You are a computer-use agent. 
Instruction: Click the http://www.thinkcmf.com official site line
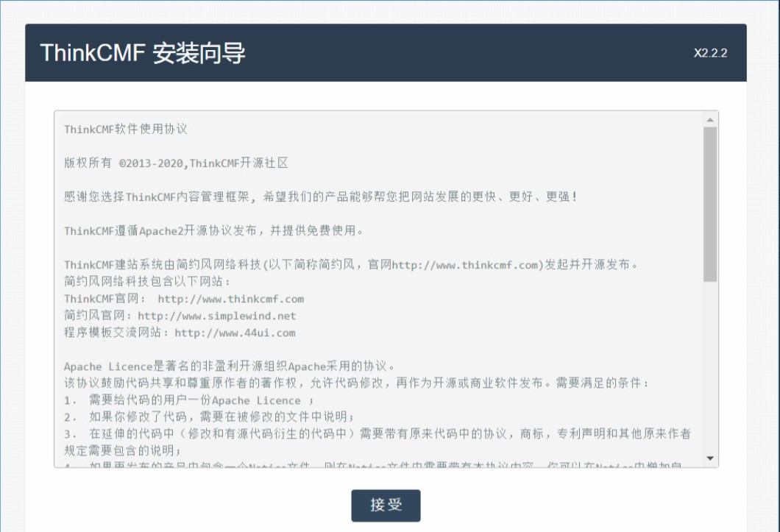pos(184,299)
